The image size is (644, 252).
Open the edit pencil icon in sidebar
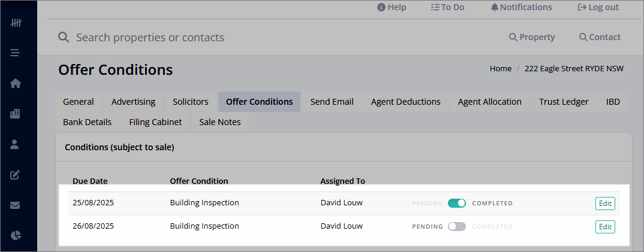point(15,175)
